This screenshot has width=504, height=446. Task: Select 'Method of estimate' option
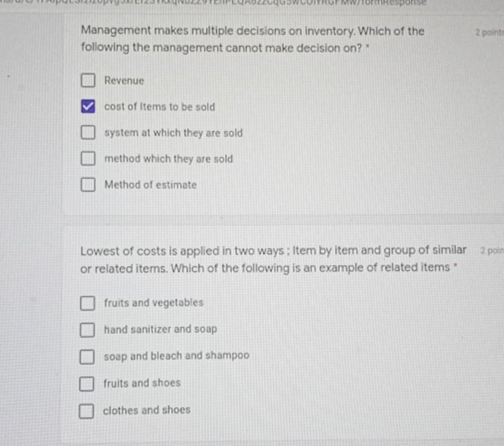point(88,185)
